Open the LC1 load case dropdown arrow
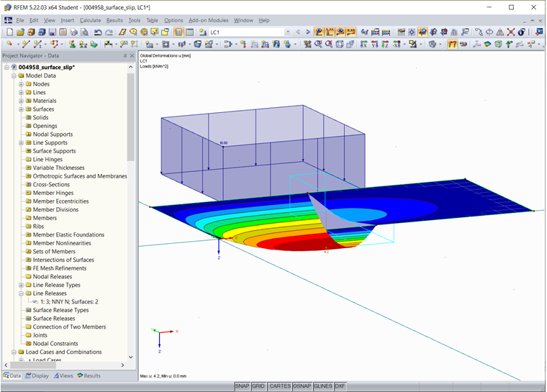Screen dimensions: 547x392 pos(288,32)
